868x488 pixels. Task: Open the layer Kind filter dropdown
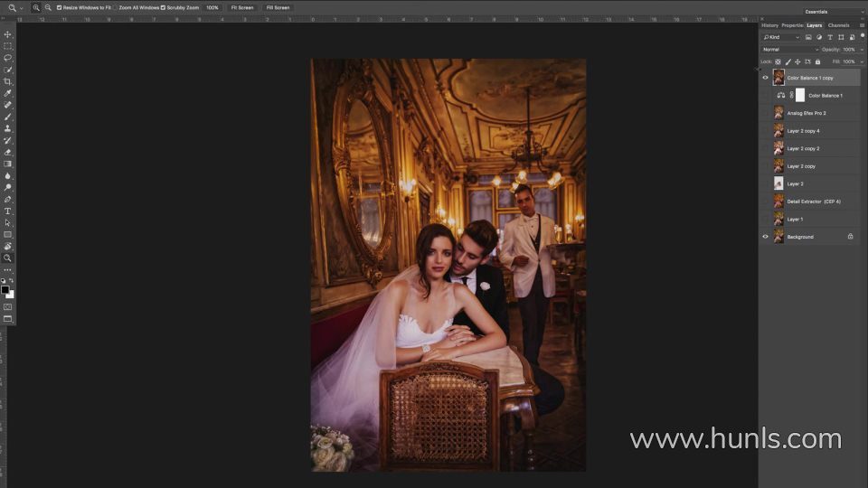click(x=781, y=37)
